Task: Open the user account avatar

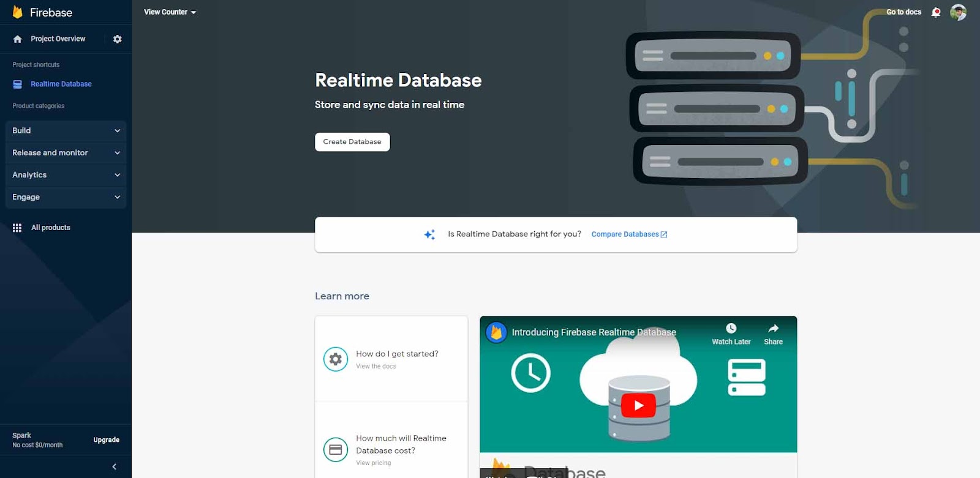Action: pos(958,12)
